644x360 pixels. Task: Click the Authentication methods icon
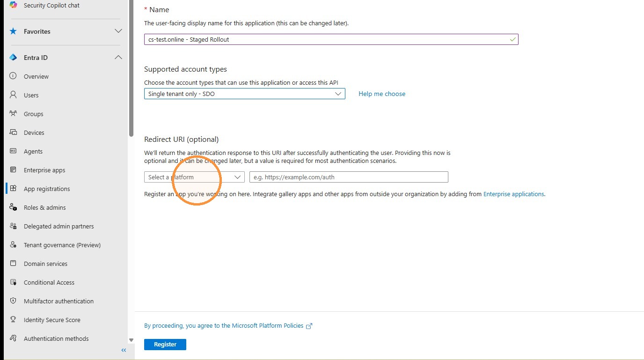pyautogui.click(x=13, y=338)
